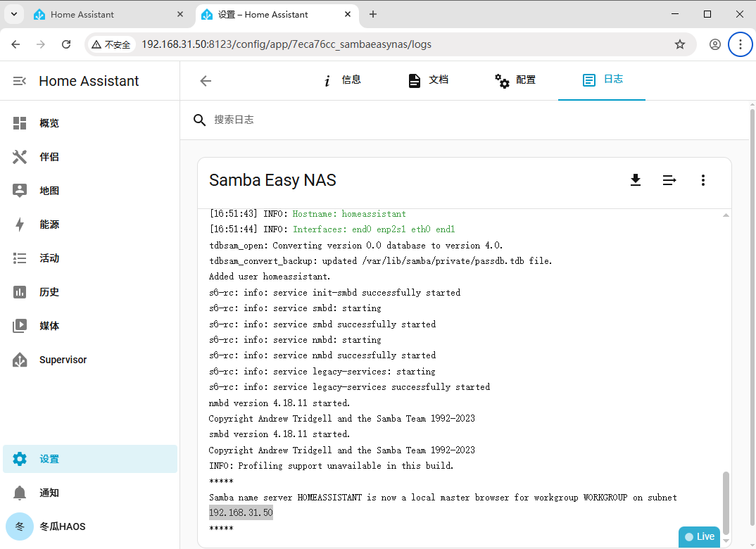The image size is (756, 549).
Task: View the 不安全 site security info
Action: [x=111, y=44]
